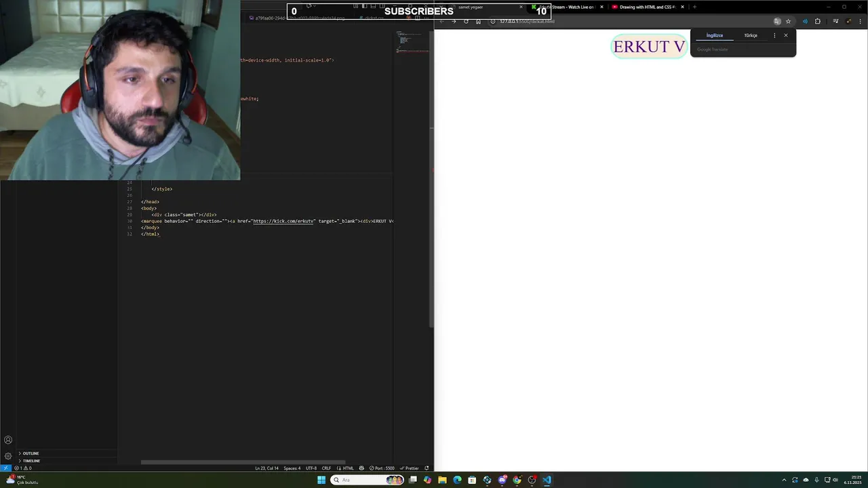The image size is (868, 488).
Task: Open the volume control in system tray
Action: coord(835,480)
